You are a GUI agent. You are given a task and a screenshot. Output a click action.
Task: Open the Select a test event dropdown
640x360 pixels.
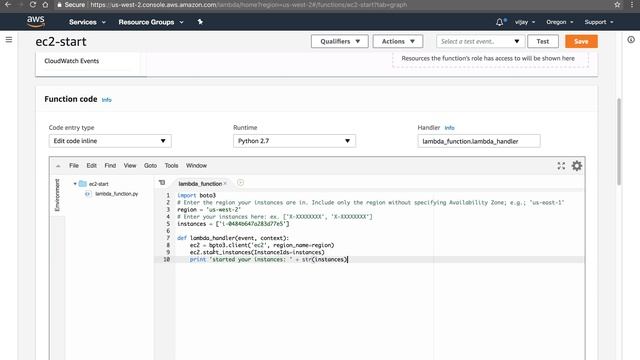(480, 41)
